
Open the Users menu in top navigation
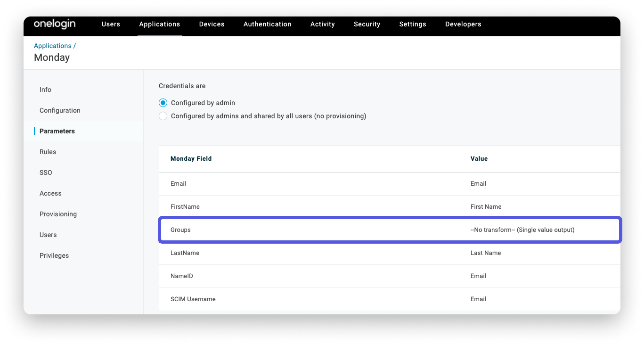click(x=111, y=24)
